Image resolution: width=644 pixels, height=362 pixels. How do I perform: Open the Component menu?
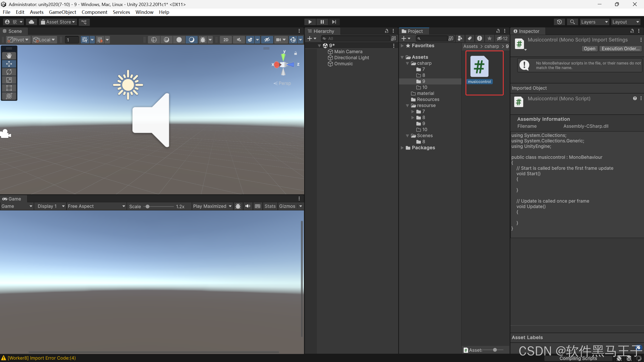[94, 12]
